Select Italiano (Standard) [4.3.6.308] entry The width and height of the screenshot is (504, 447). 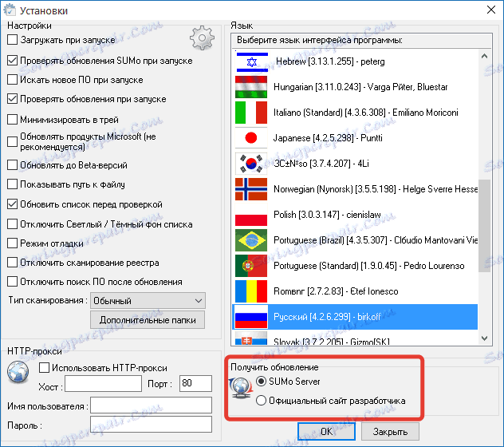click(x=355, y=113)
